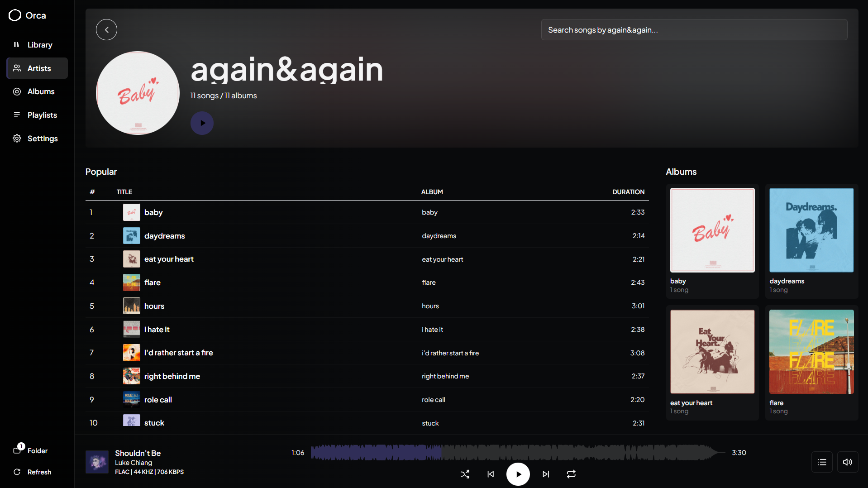Click the role call song thumbnail

click(x=132, y=400)
